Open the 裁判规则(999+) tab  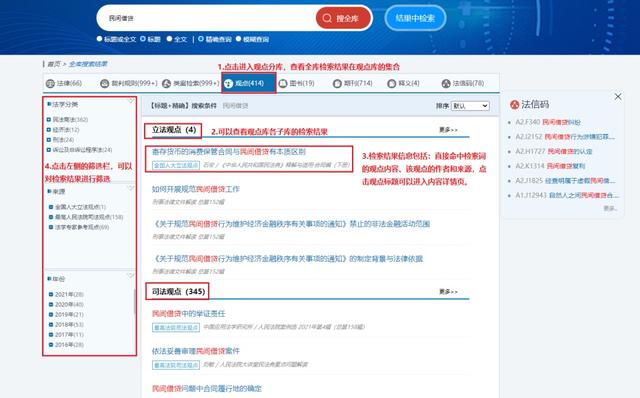click(x=129, y=83)
